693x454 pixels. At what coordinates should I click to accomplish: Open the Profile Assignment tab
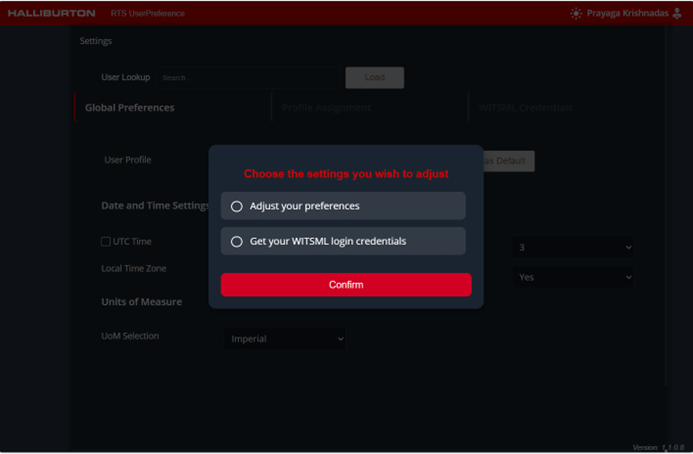[x=326, y=107]
